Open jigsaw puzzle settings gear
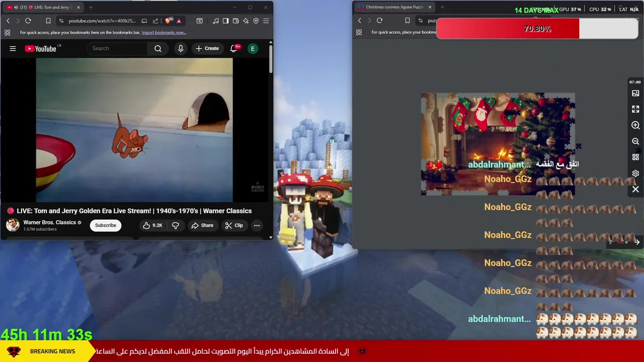This screenshot has height=362, width=644. [635, 173]
